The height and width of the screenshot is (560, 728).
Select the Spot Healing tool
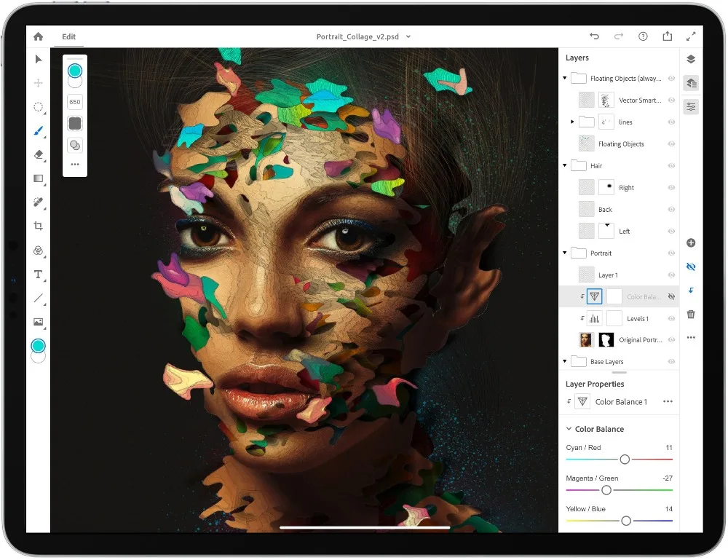tap(39, 202)
